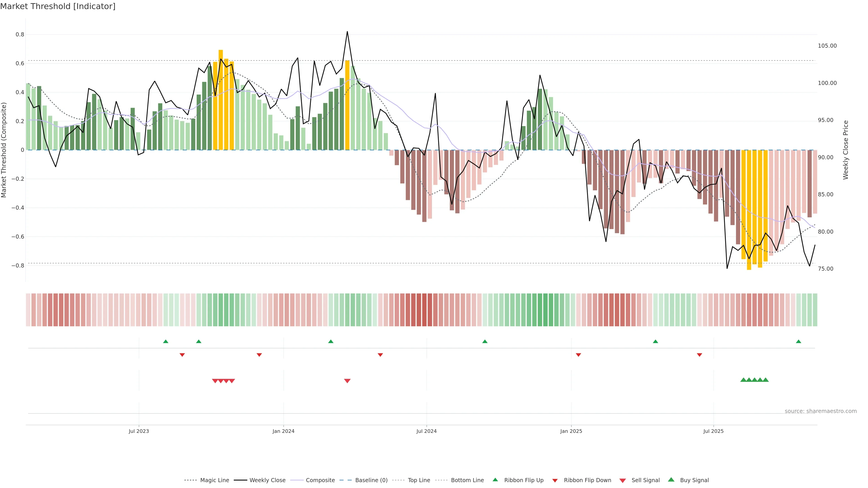Click the Jan 2024 x-axis label
Image resolution: width=868 pixels, height=488 pixels.
283,431
